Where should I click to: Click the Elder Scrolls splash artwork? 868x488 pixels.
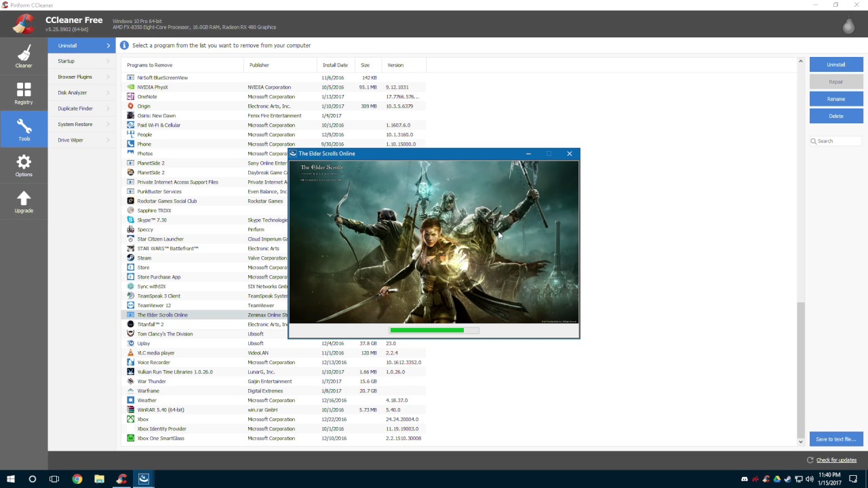[434, 242]
